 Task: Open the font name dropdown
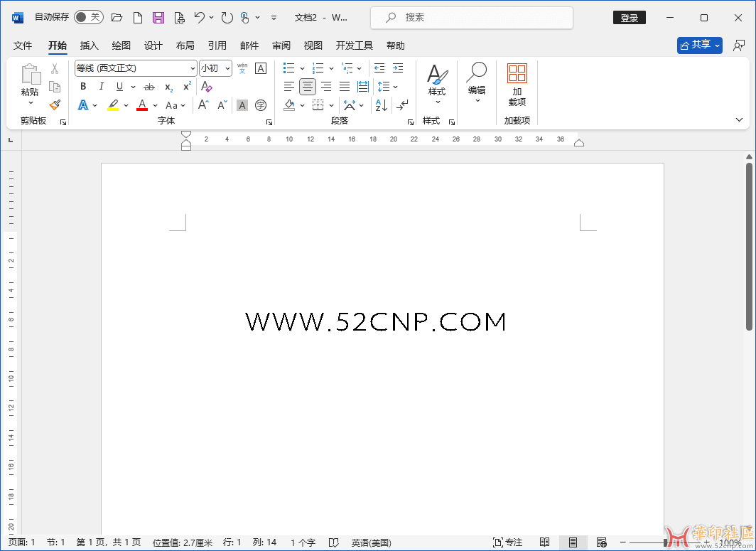pos(193,68)
